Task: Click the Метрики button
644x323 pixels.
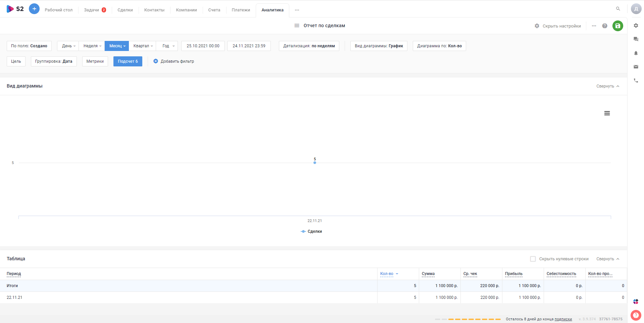Action: click(x=95, y=61)
